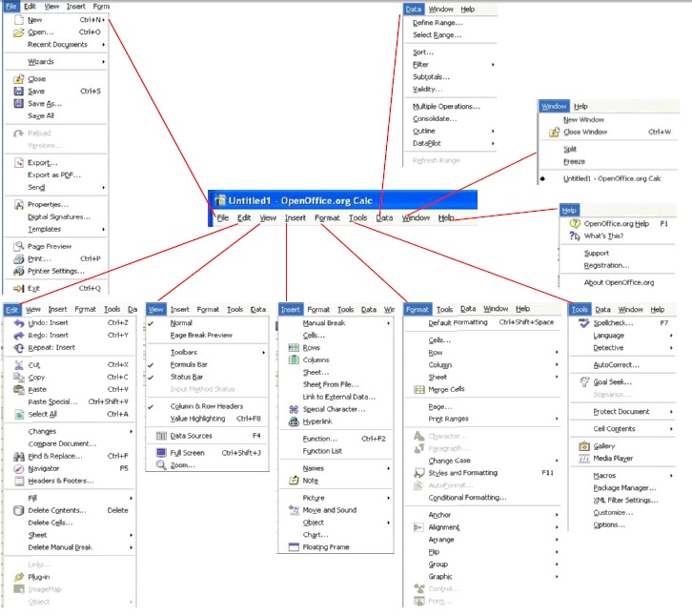Screen dimensions: 692x616
Task: Open File in the Untitled1 window menu bar
Action: [x=223, y=218]
